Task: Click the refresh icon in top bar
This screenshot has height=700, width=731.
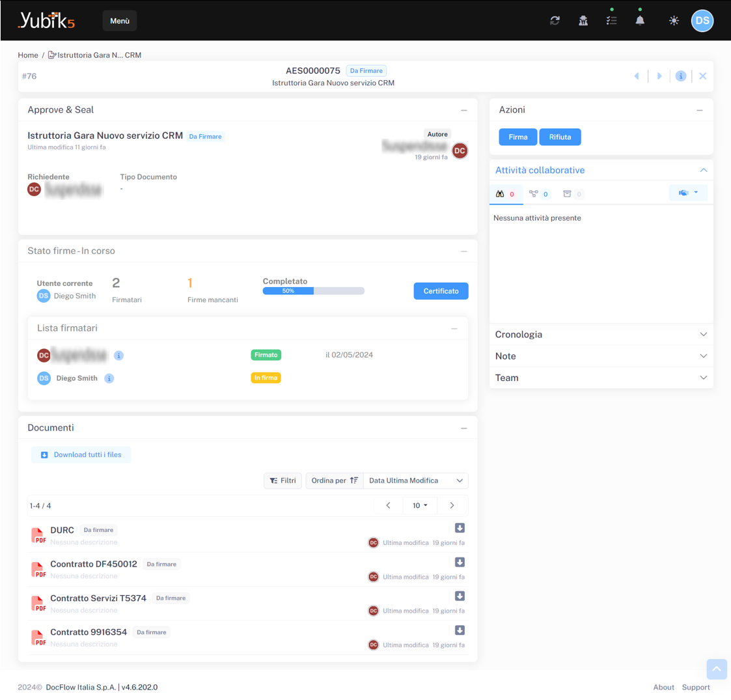Action: click(555, 21)
